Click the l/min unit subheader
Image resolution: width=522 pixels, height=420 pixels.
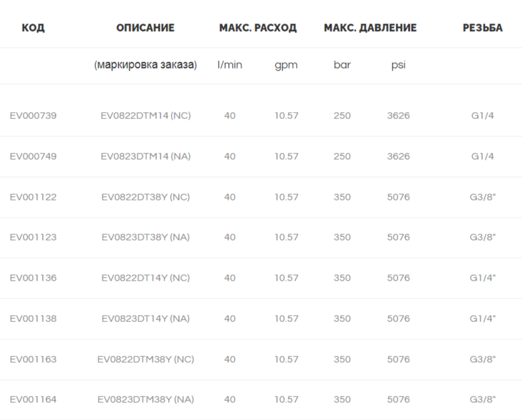(x=230, y=64)
